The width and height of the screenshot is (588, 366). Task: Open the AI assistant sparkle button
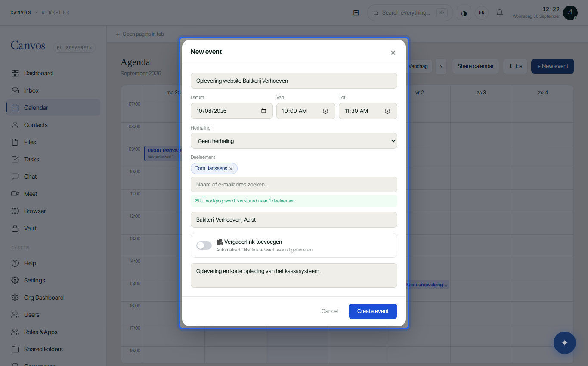click(x=565, y=343)
